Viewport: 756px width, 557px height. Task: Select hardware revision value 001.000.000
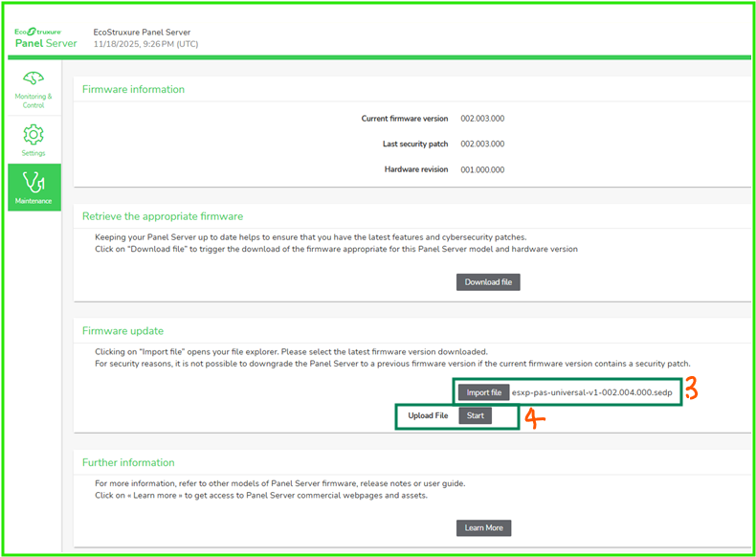pos(482,169)
